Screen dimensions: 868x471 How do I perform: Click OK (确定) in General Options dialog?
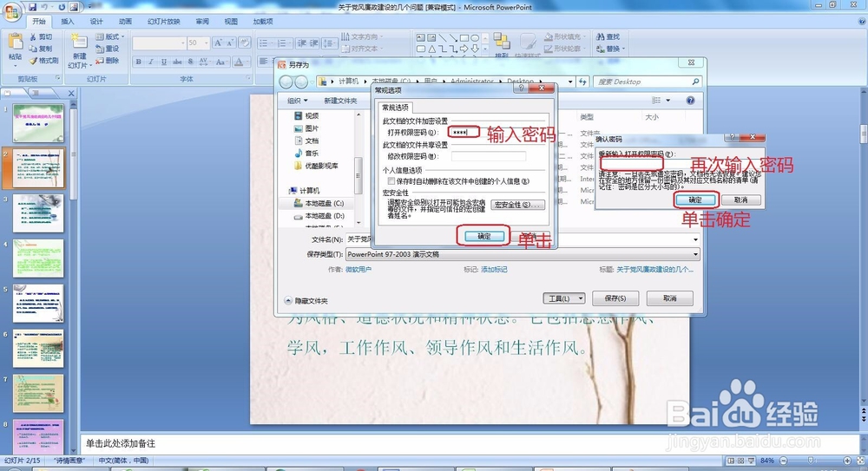[484, 236]
